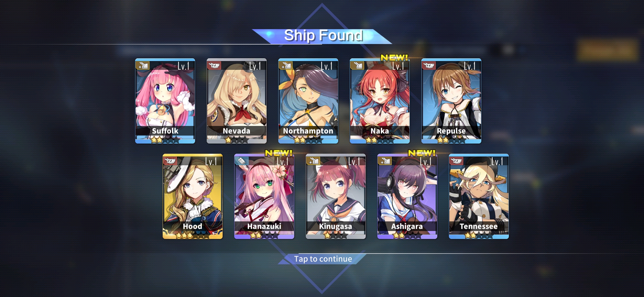Tap the Ship Found banner title
This screenshot has height=297, width=644.
point(323,36)
